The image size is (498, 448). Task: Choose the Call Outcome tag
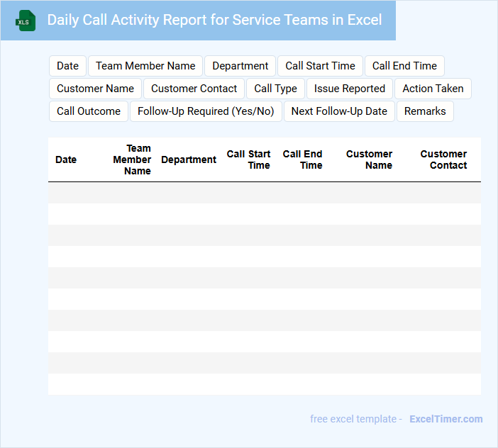tap(89, 111)
